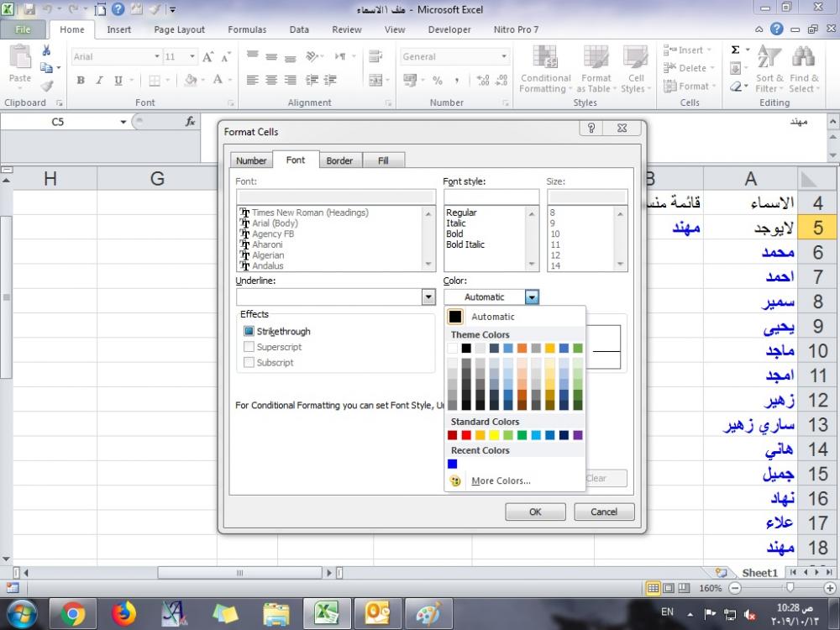Switch to the Border tab in dialog

339,160
